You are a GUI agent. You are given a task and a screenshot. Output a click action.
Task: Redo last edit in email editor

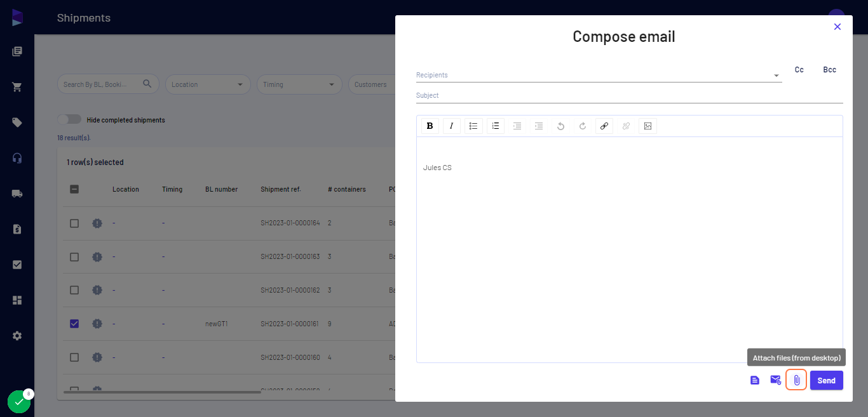(583, 126)
